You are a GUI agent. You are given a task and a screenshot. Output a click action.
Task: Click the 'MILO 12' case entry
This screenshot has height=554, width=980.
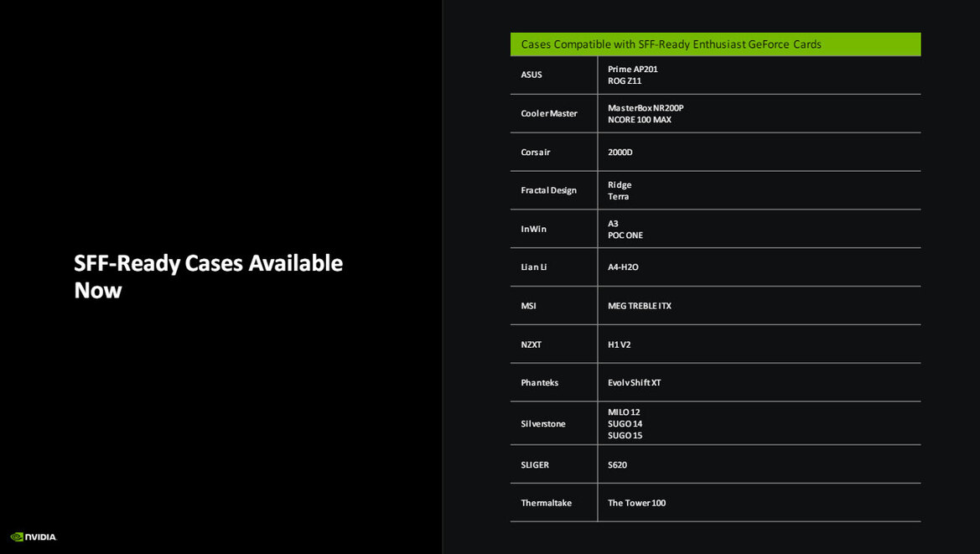click(624, 412)
